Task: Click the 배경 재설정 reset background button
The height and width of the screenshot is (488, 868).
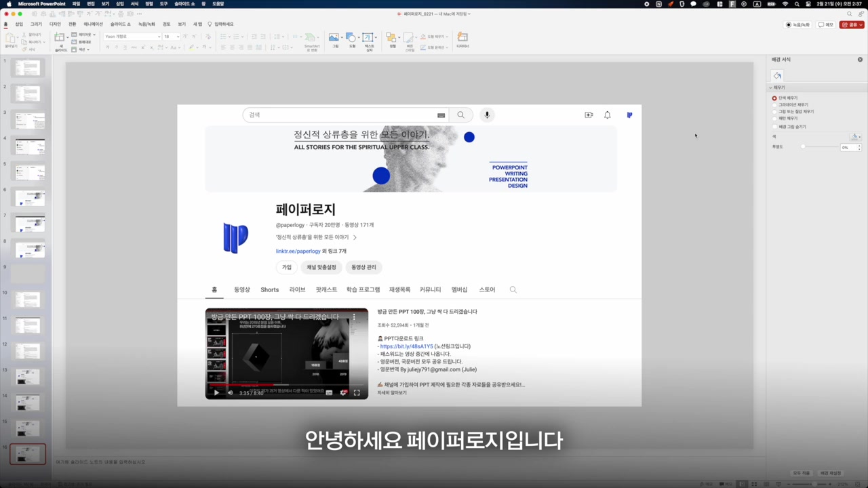Action: coord(831,473)
